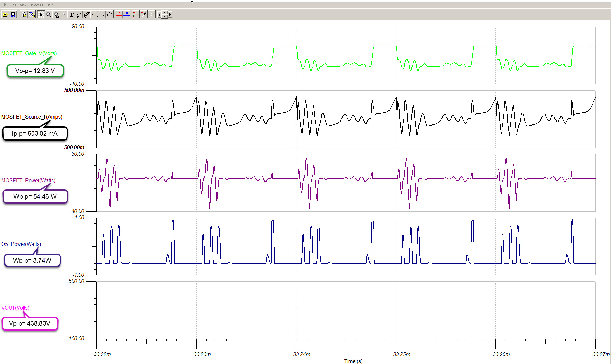Choose the circle drawing tool

point(110,15)
